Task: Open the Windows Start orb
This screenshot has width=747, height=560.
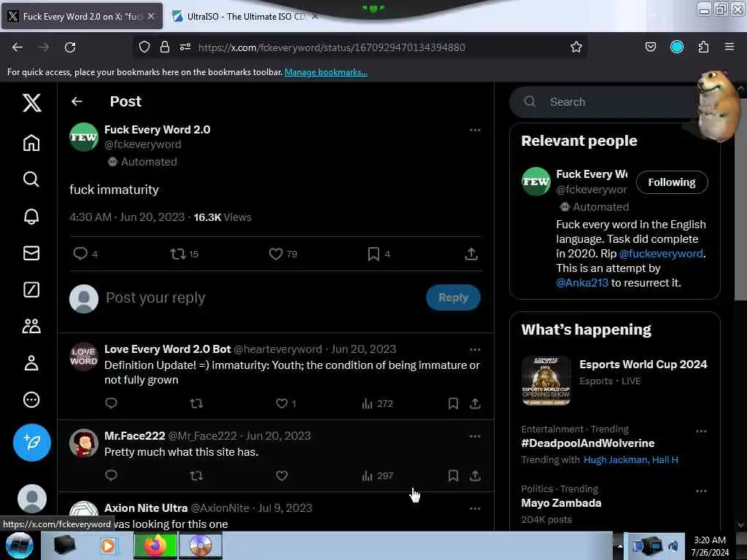Action: (x=19, y=545)
